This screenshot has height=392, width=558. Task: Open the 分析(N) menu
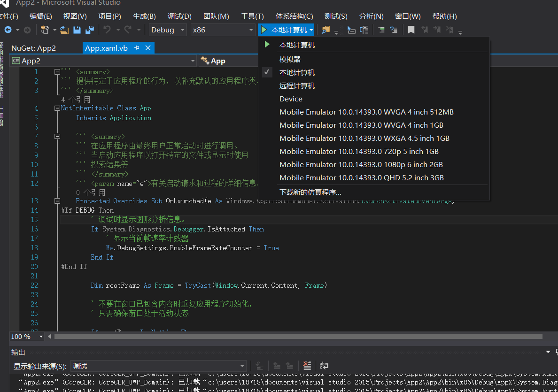click(x=371, y=16)
